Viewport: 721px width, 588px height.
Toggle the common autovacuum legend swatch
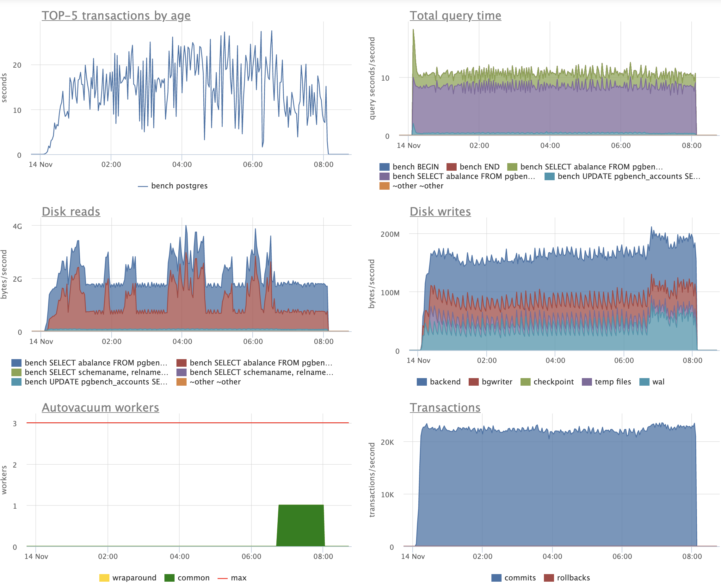coord(169,578)
